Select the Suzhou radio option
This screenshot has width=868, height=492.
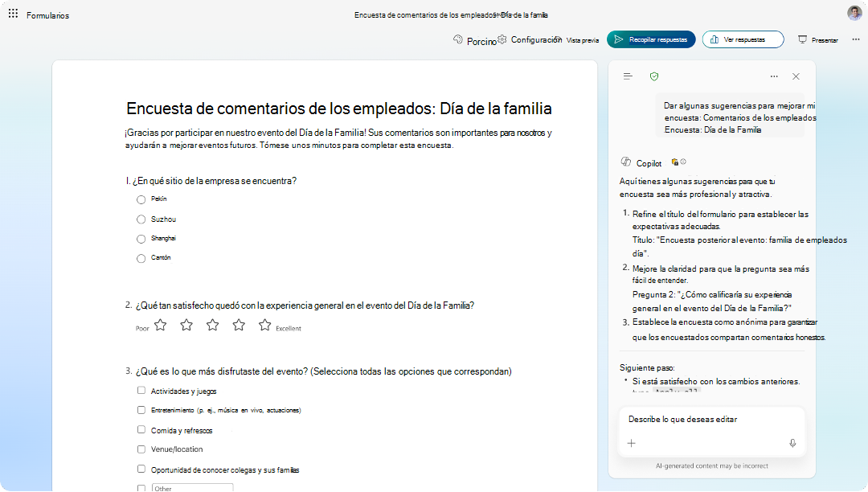pos(141,219)
